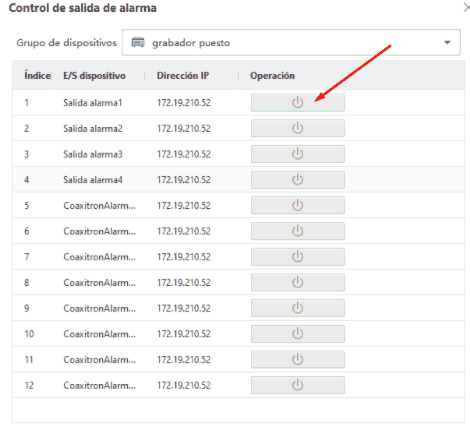
Task: Sort by Dirección IP column header
Action: (x=183, y=76)
